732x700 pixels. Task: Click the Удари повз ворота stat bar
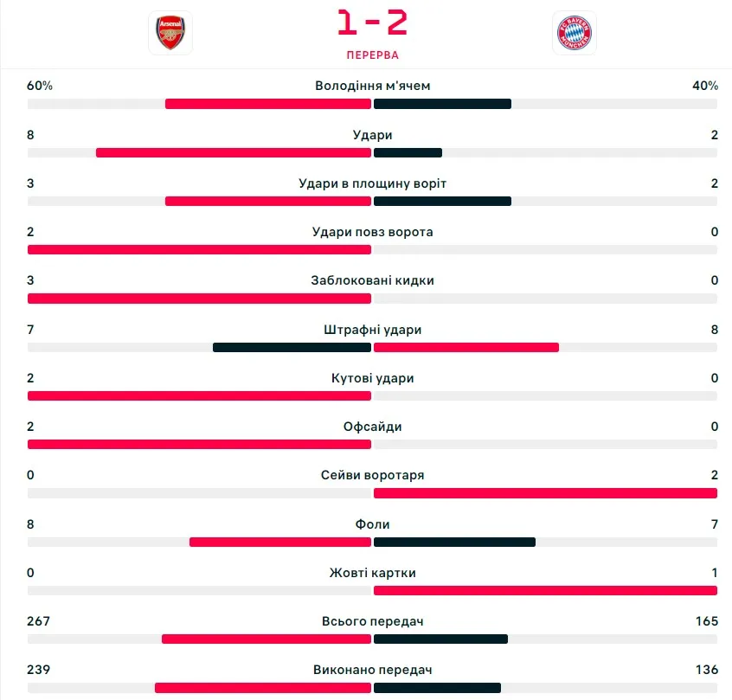(372, 249)
